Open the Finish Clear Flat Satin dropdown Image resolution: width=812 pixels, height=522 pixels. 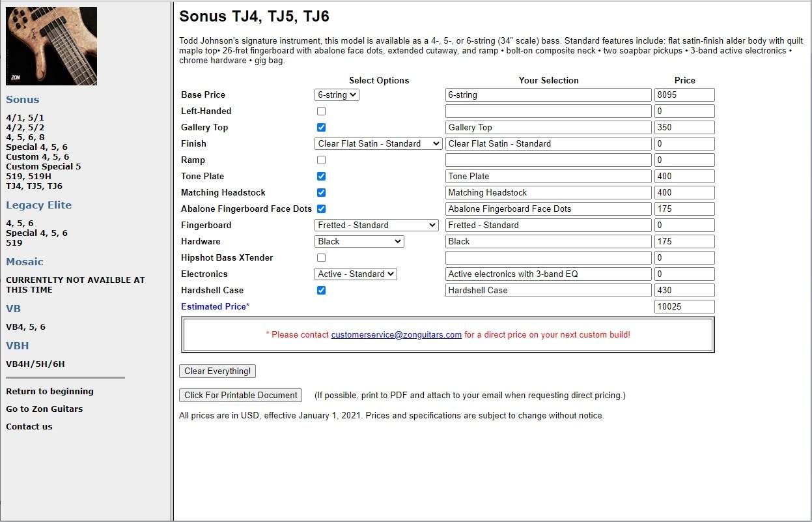(378, 143)
